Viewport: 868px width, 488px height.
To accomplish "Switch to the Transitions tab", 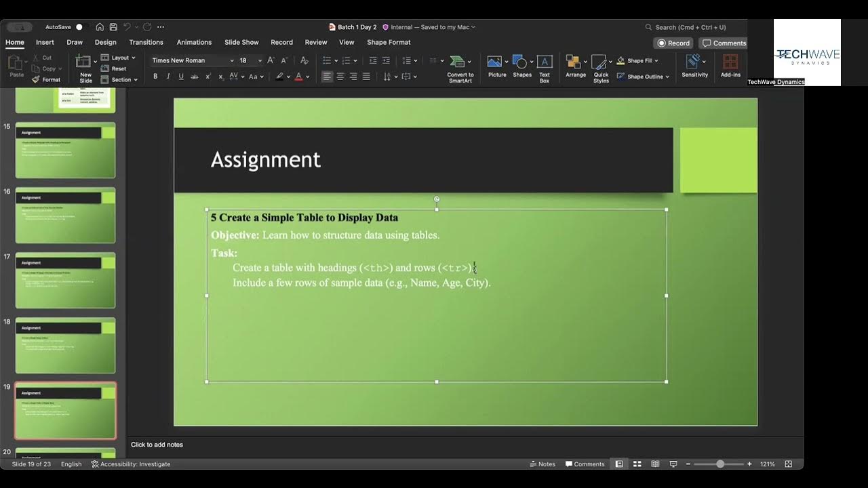I will tap(146, 42).
